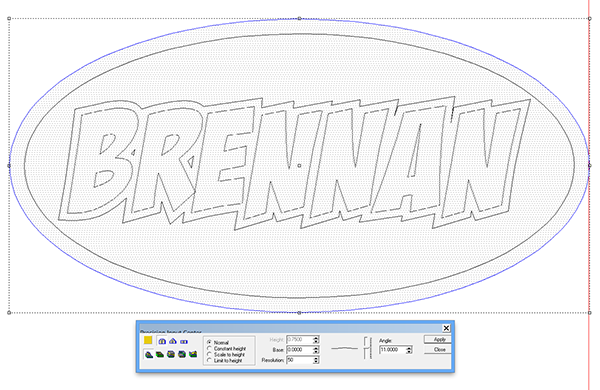The height and width of the screenshot is (390, 600).
Task: Click the bottom-middle selection handle
Action: 299,313
